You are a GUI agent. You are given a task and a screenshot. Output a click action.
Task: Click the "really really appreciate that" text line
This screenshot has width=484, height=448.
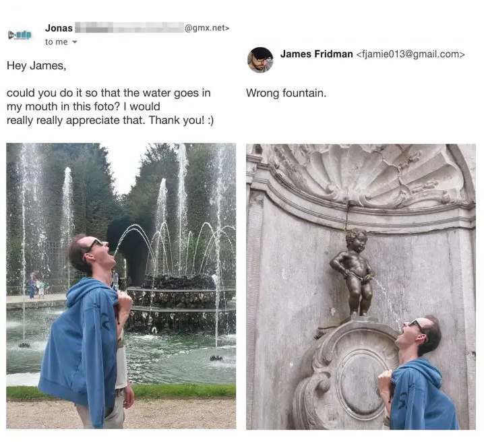click(x=110, y=120)
